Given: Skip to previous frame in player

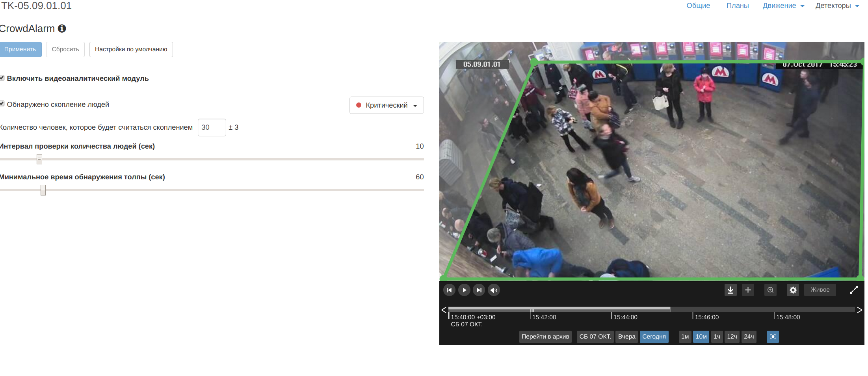Looking at the screenshot, I should tap(449, 290).
